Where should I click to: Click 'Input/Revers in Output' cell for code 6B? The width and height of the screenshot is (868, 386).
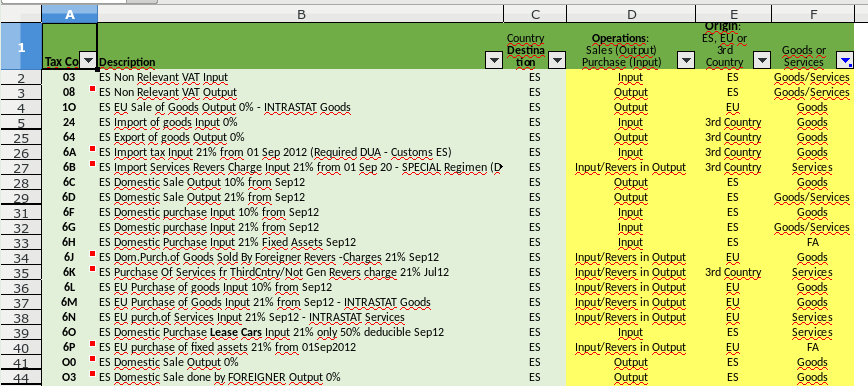point(631,167)
